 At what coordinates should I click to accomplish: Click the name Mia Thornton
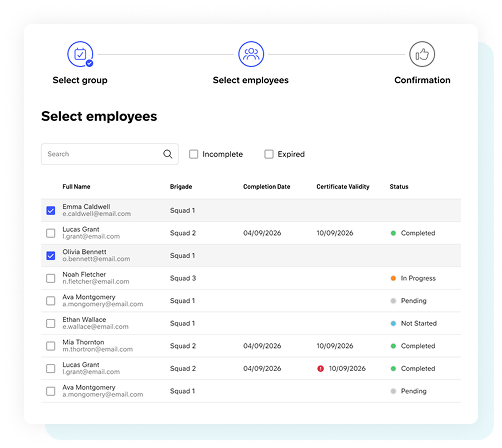83,342
